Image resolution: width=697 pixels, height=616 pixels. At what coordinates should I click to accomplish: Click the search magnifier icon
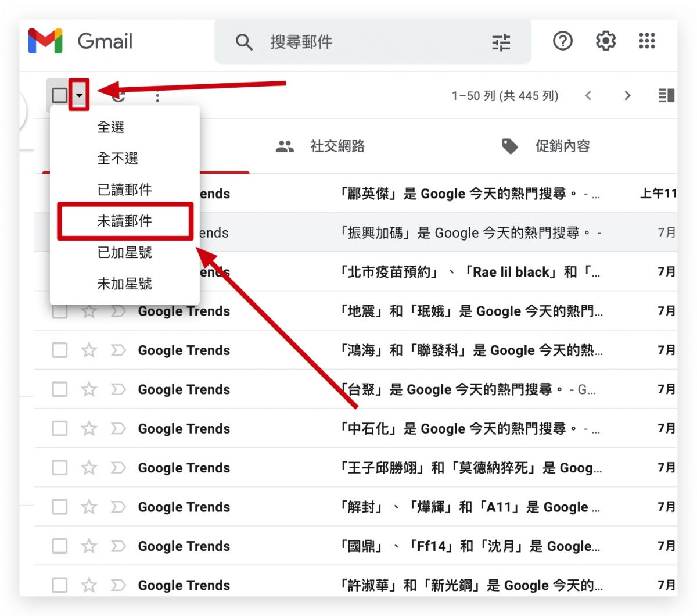tap(244, 42)
